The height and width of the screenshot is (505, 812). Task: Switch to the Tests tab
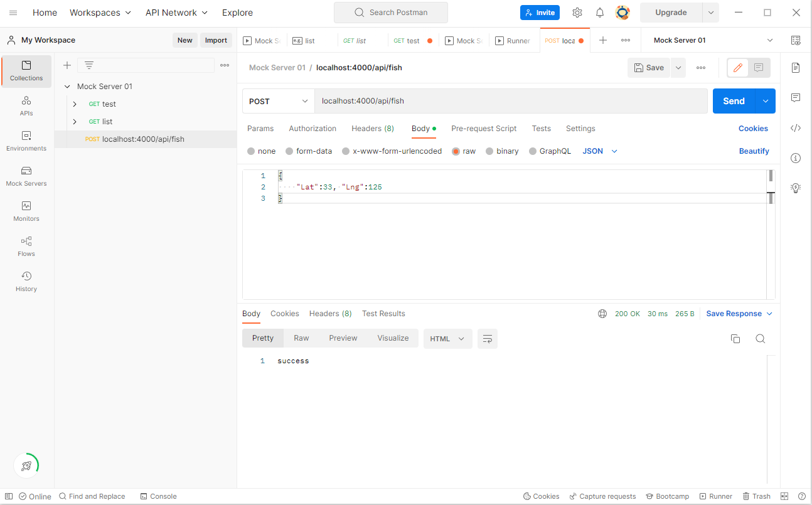(541, 129)
